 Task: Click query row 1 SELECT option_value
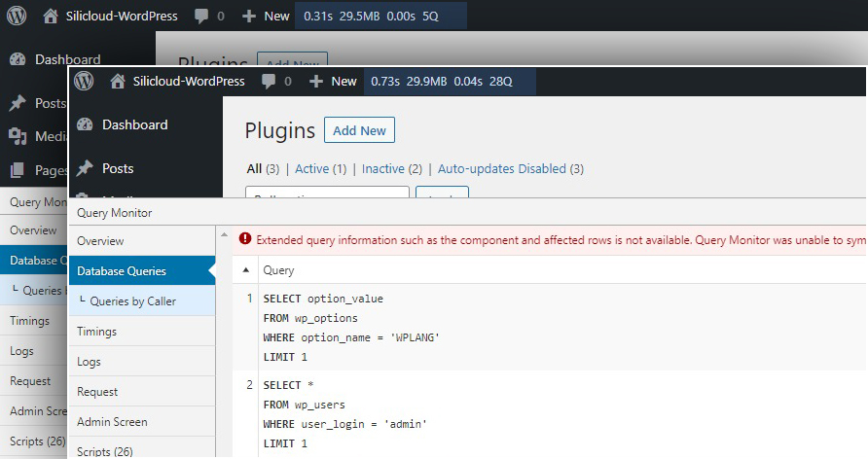(549, 328)
